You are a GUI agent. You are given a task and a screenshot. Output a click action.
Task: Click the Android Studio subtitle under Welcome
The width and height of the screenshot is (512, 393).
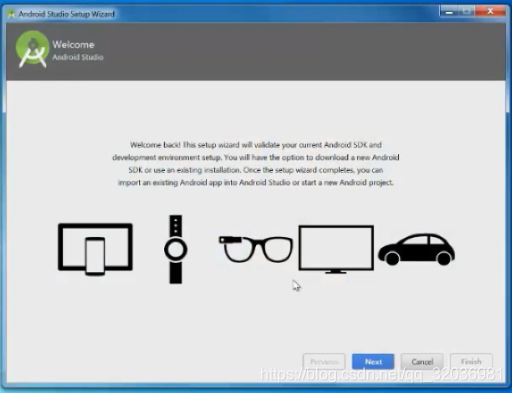pos(78,57)
